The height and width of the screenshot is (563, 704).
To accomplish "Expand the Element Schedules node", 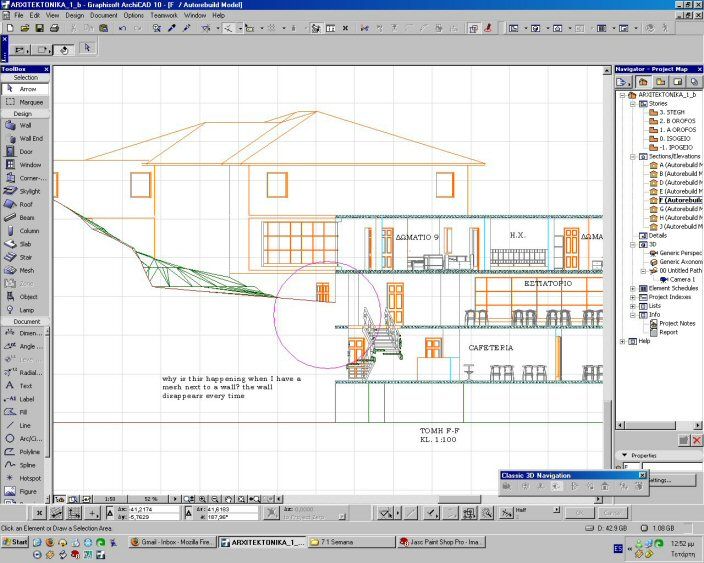I will coord(633,288).
